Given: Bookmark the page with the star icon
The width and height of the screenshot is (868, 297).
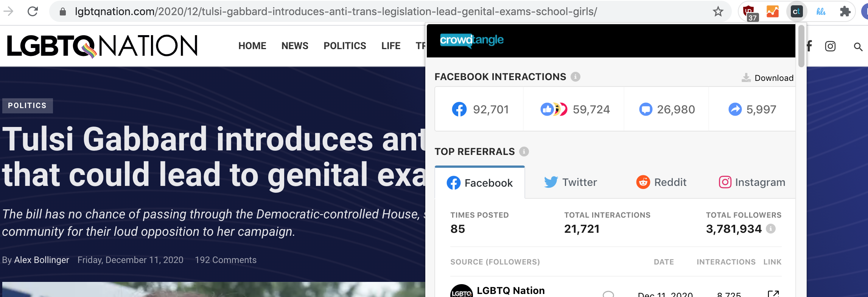Looking at the screenshot, I should (717, 11).
